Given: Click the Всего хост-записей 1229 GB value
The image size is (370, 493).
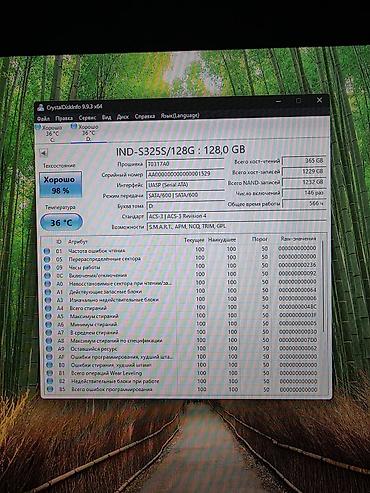Looking at the screenshot, I should (x=304, y=171).
